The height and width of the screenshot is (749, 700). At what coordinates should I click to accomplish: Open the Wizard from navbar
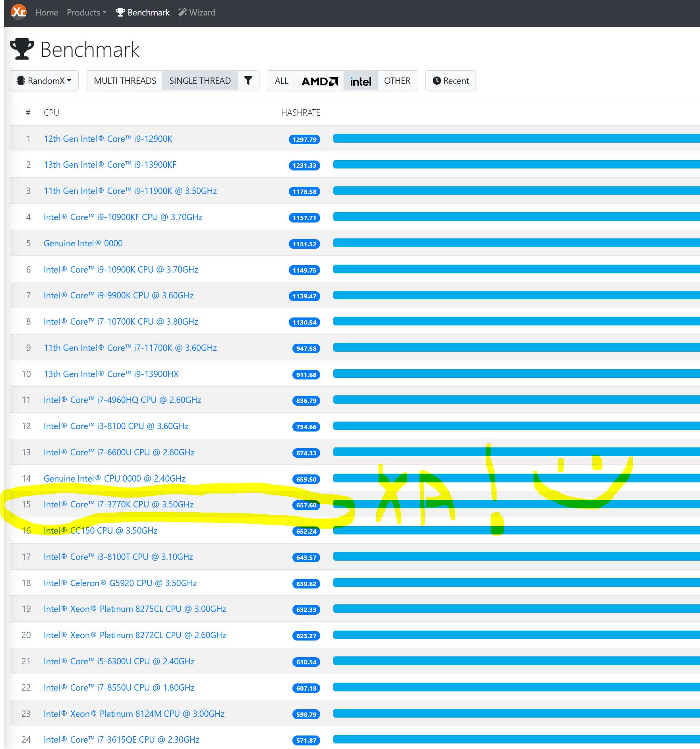pos(197,12)
